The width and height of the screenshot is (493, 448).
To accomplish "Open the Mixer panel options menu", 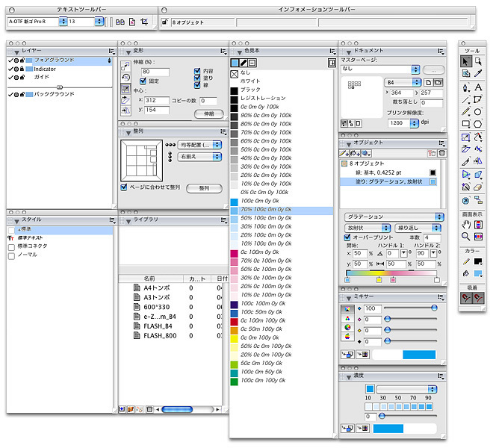I will tap(441, 296).
